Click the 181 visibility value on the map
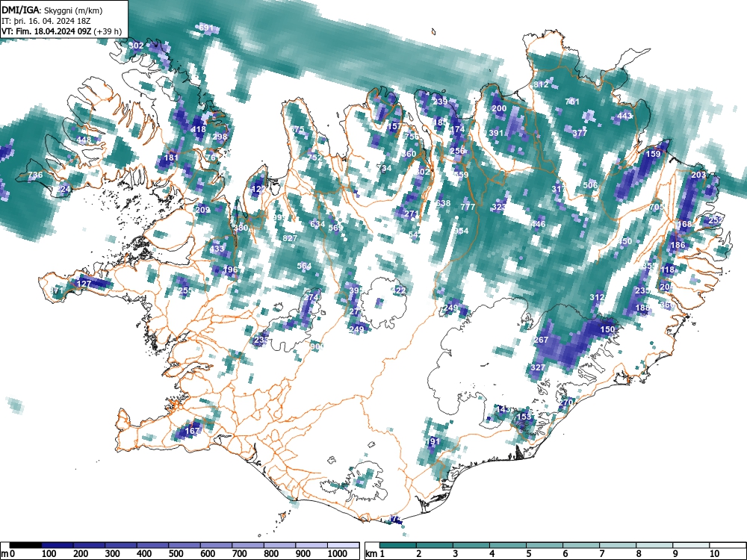 (x=171, y=158)
